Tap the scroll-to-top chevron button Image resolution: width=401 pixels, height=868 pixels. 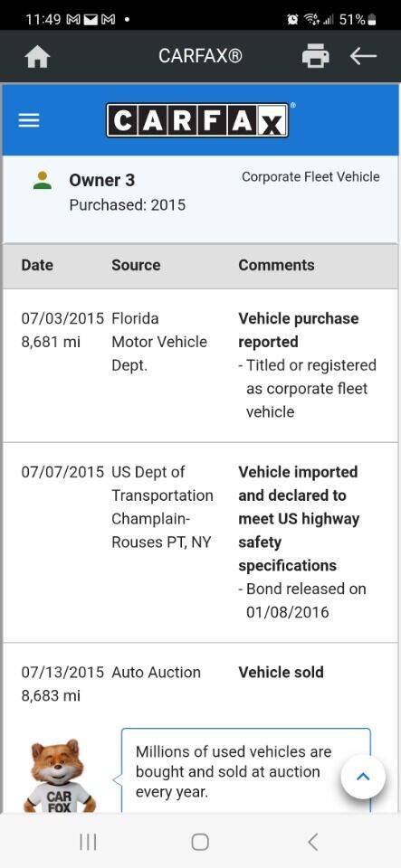[363, 776]
